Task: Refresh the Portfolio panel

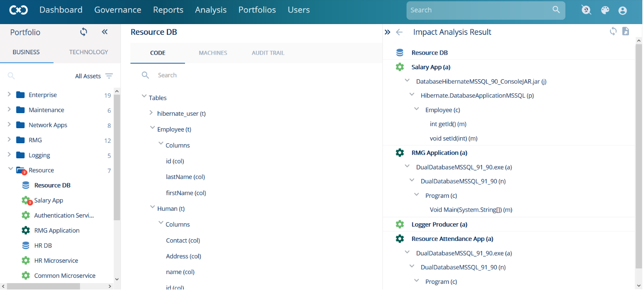Action: pos(83,32)
